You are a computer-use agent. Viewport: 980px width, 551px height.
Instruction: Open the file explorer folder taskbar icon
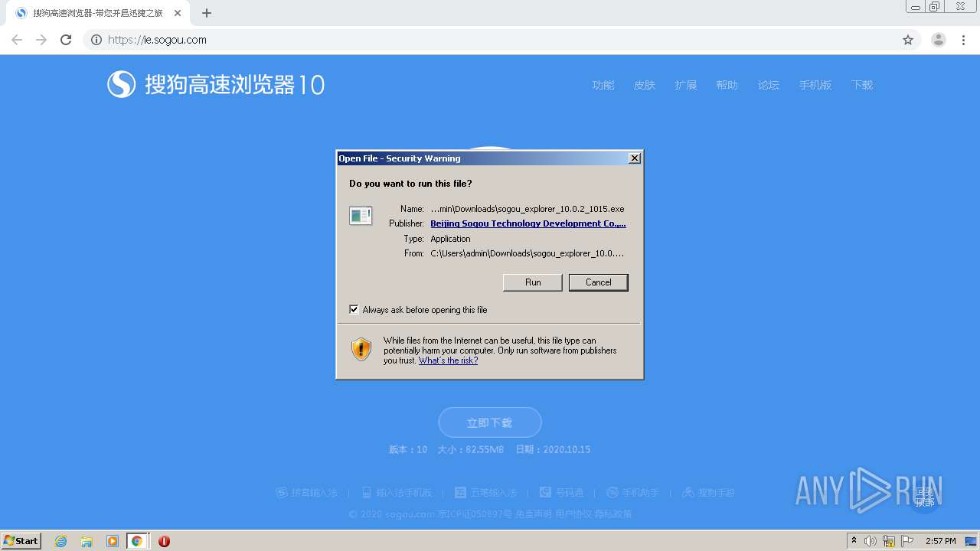(x=87, y=541)
